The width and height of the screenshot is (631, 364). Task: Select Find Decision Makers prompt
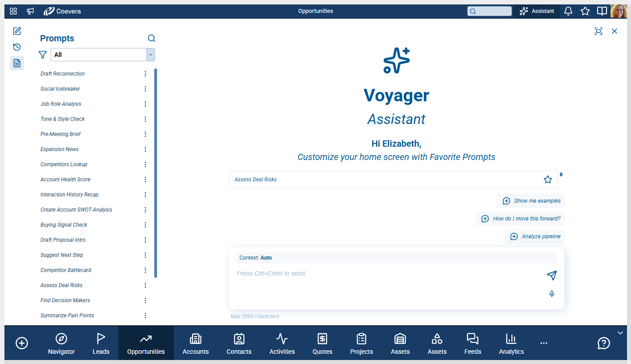[x=65, y=300]
